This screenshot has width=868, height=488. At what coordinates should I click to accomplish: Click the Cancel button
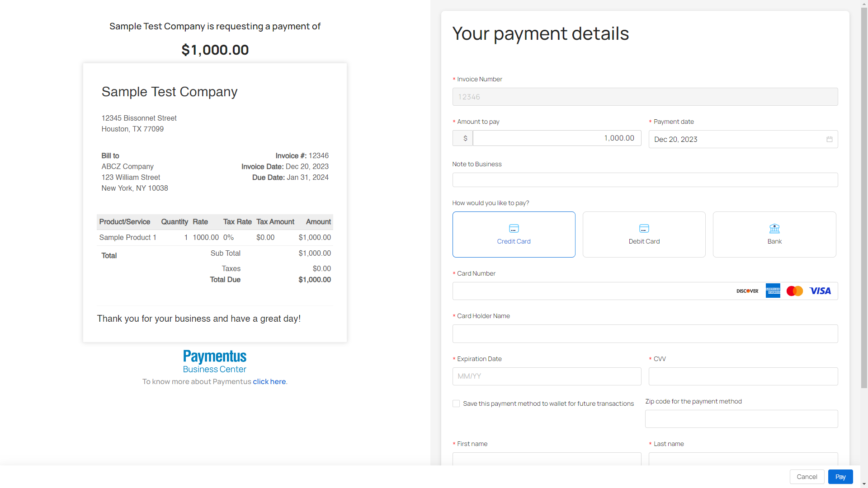tap(807, 477)
